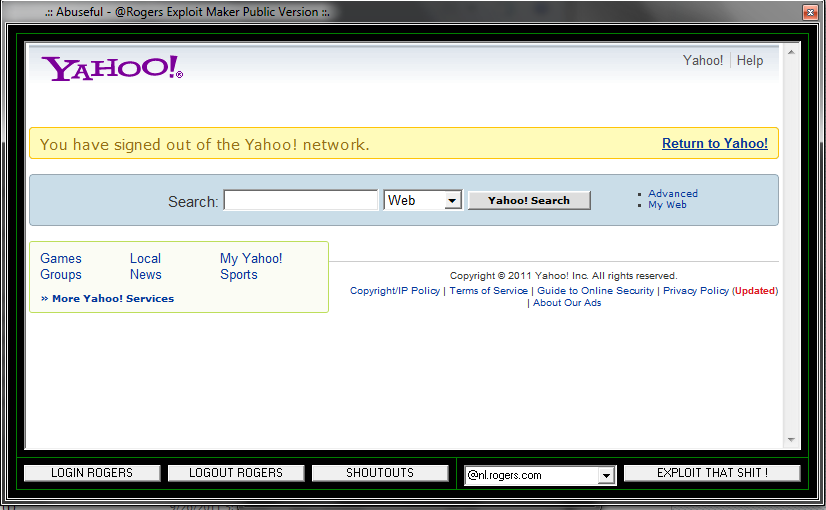Open Privacy Policy link
826x510 pixels.
696,290
